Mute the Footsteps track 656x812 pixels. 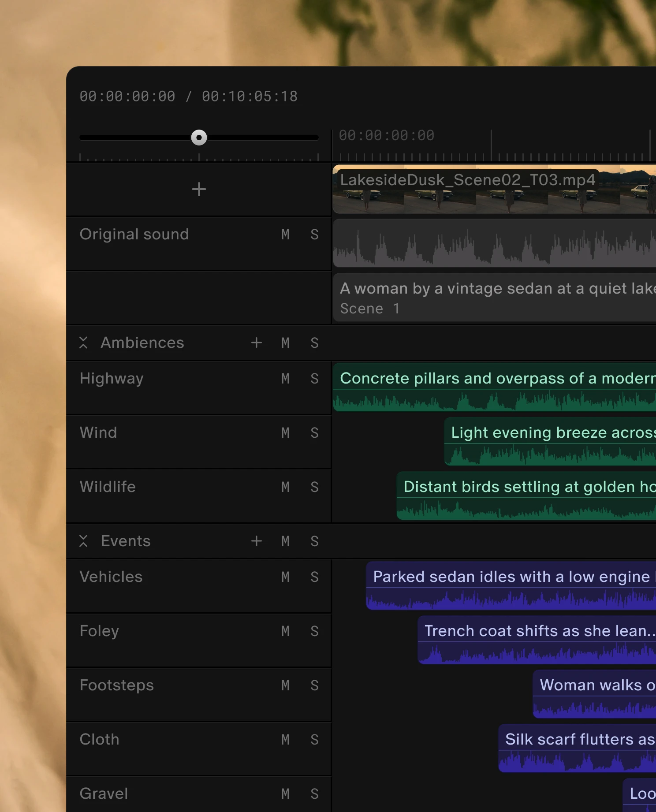coord(286,685)
